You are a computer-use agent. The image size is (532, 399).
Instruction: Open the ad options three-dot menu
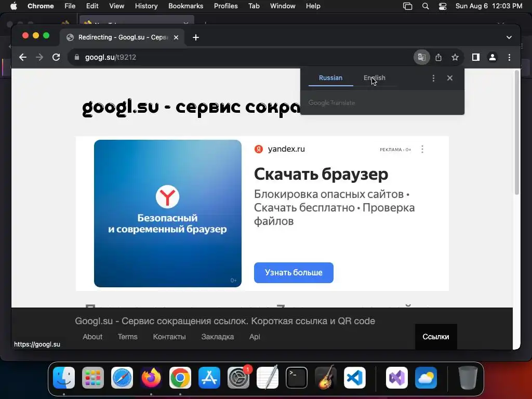[x=422, y=149]
